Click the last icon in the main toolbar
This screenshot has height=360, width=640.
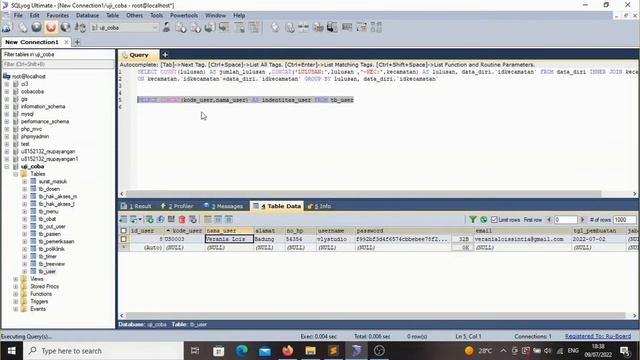pyautogui.click(x=376, y=27)
